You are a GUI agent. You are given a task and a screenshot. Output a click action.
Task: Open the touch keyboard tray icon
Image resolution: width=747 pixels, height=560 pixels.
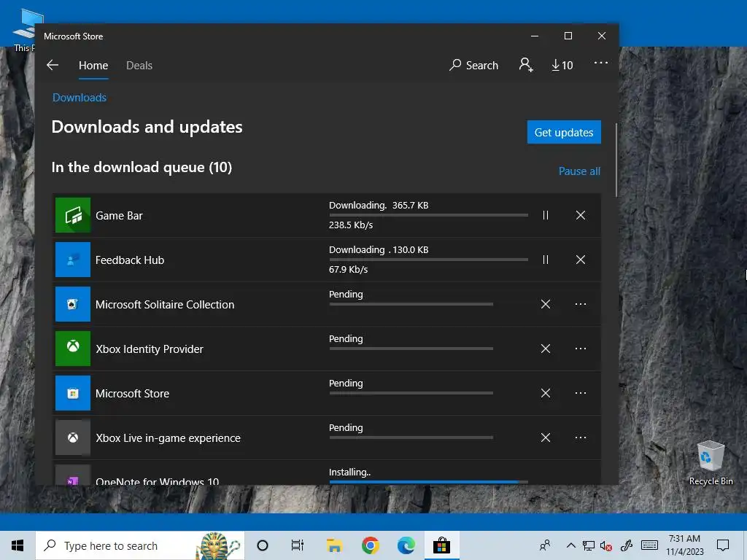[649, 545]
